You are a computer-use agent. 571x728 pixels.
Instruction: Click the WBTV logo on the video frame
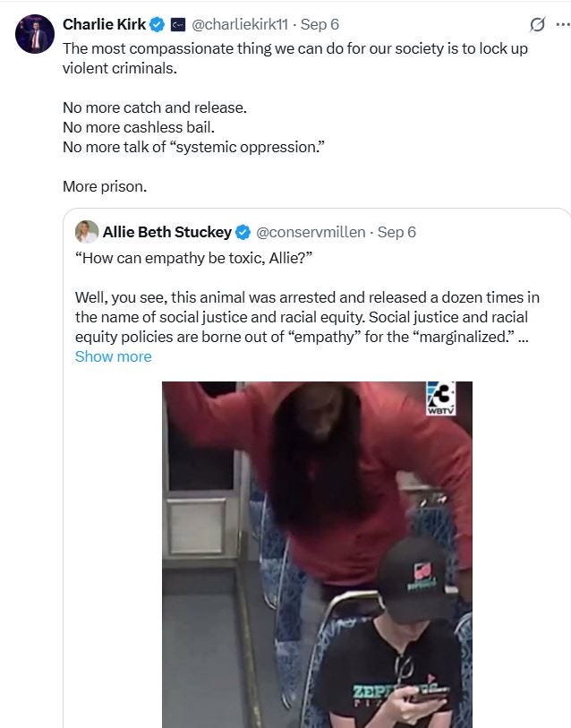click(x=440, y=398)
